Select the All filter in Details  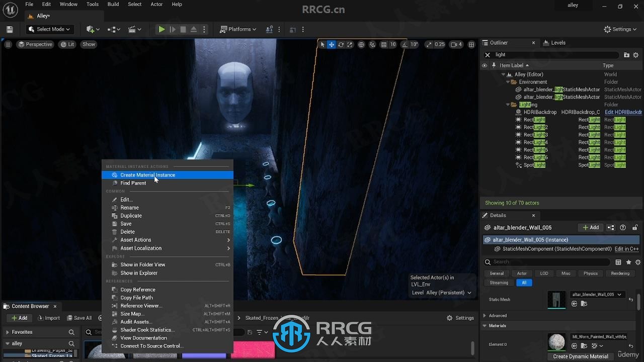coord(524,283)
